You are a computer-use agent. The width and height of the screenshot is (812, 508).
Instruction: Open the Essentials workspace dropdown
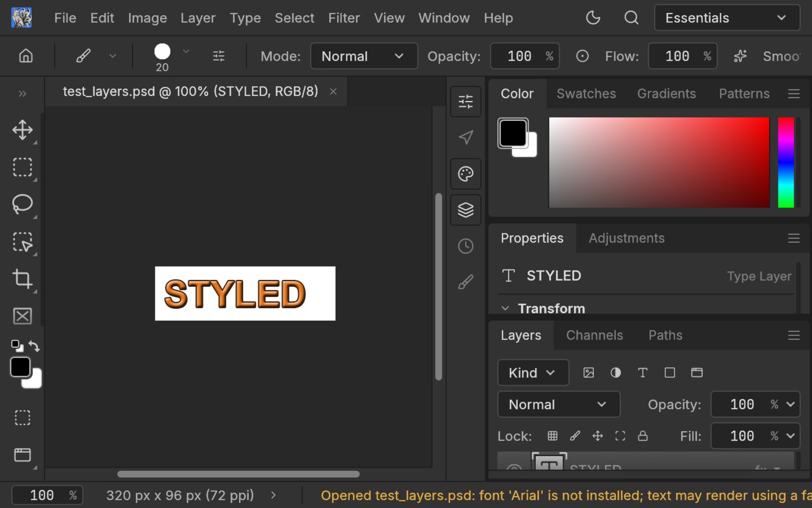click(726, 18)
